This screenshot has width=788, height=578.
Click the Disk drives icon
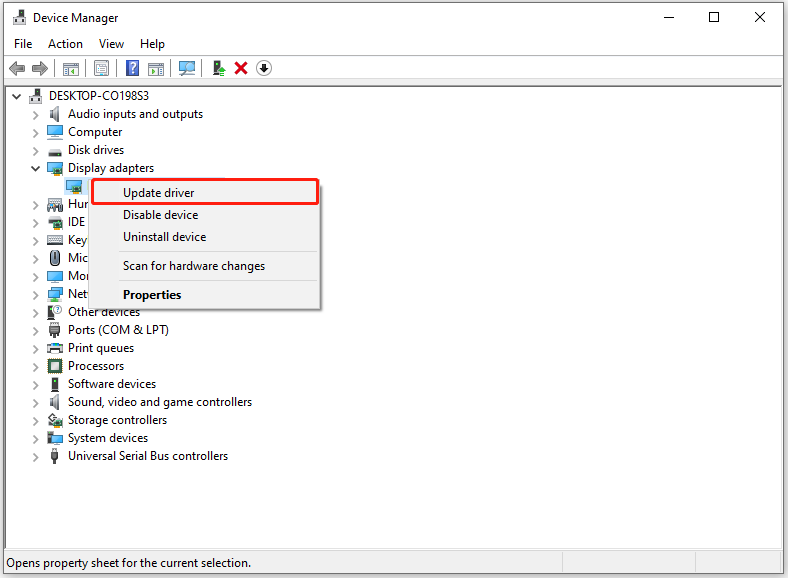[x=55, y=151]
